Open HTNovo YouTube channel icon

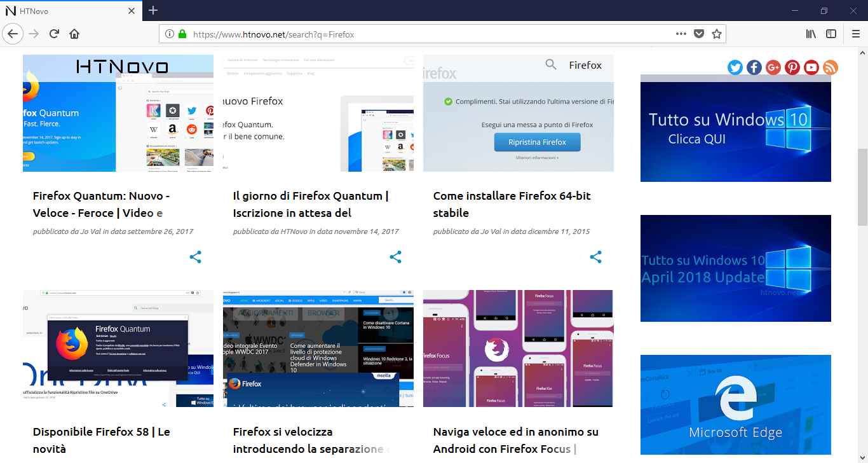(811, 67)
